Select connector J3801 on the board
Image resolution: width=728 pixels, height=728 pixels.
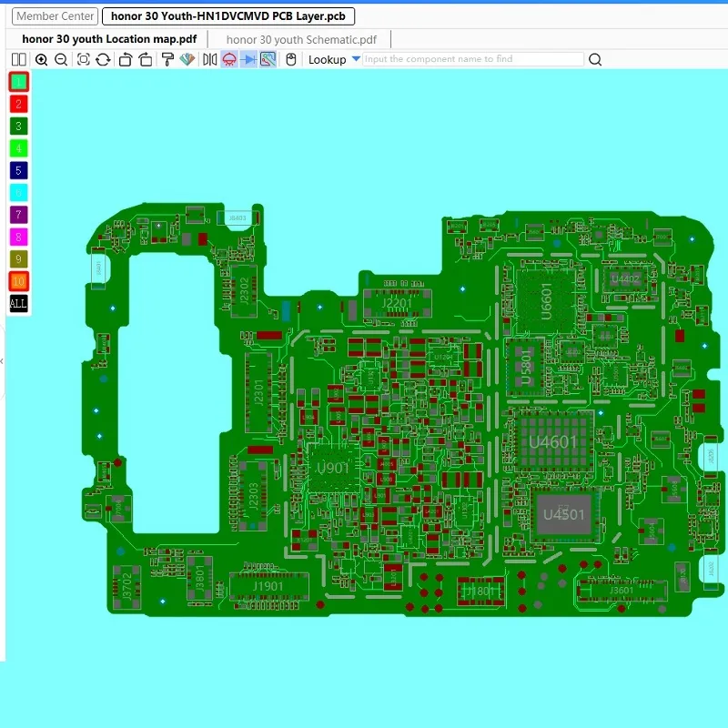pyautogui.click(x=199, y=578)
